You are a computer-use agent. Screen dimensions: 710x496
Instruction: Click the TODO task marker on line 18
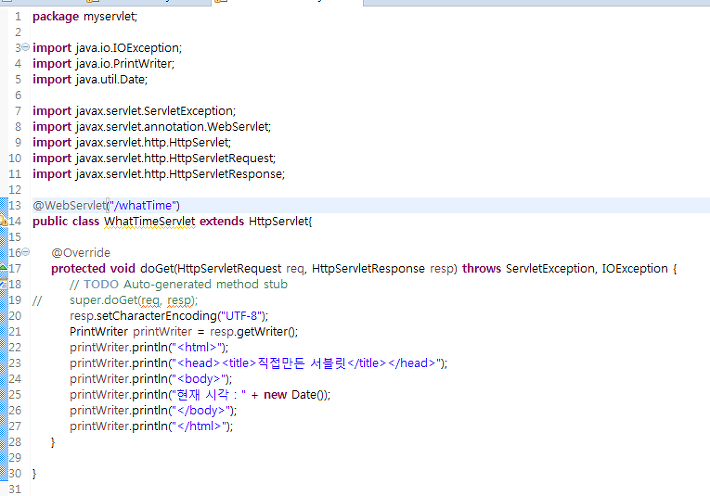click(3, 284)
